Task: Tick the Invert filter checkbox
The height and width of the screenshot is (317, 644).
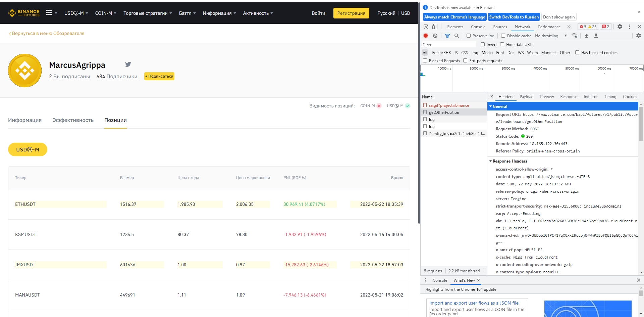Action: click(x=483, y=44)
